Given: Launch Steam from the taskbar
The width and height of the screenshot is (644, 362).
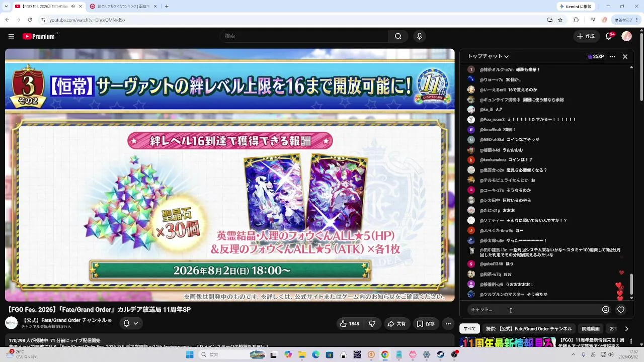Looking at the screenshot, I should point(441,354).
